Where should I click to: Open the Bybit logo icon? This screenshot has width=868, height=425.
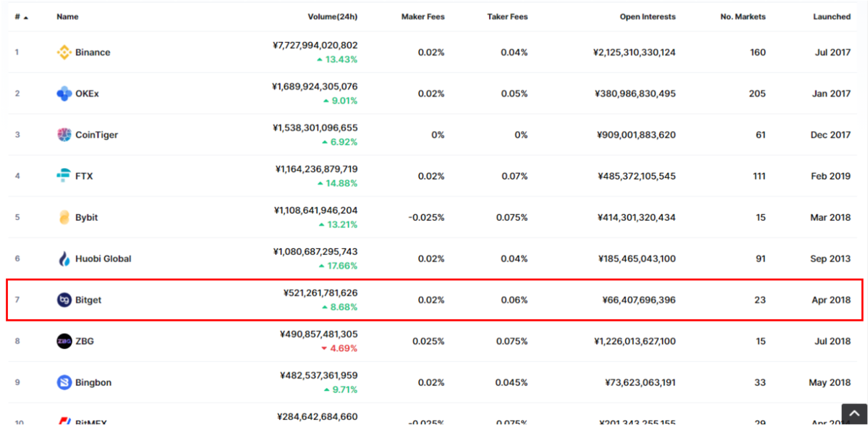click(x=64, y=217)
